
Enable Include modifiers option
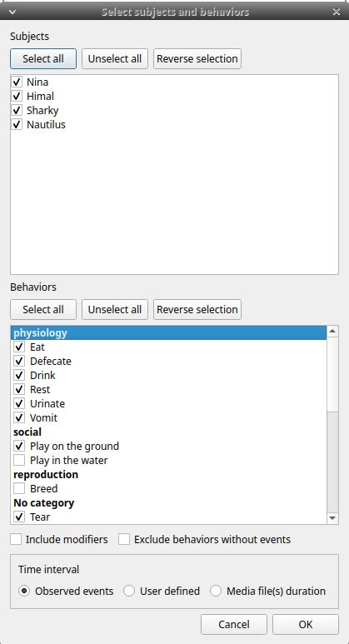click(x=16, y=539)
